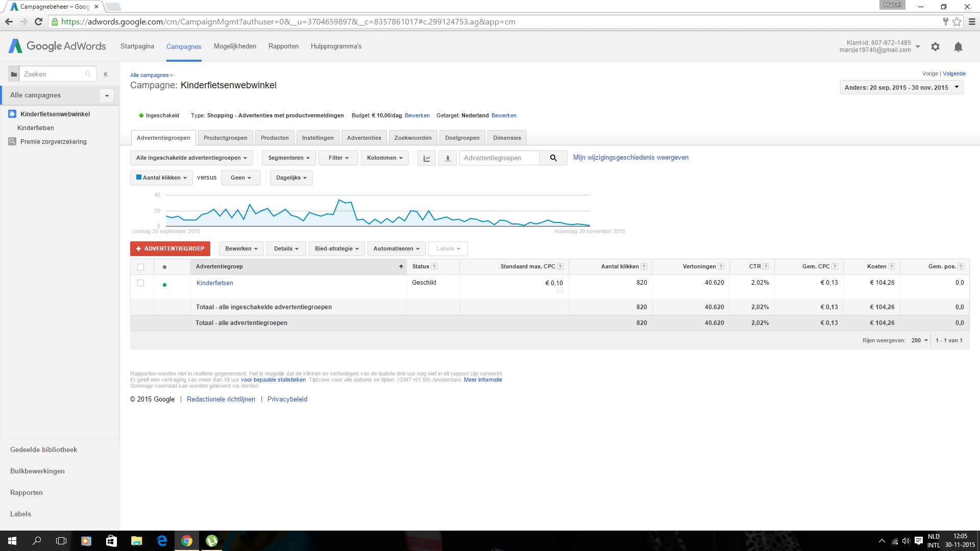Image resolution: width=980 pixels, height=551 pixels.
Task: Click the folder icon beside Zoeken
Action: click(14, 74)
